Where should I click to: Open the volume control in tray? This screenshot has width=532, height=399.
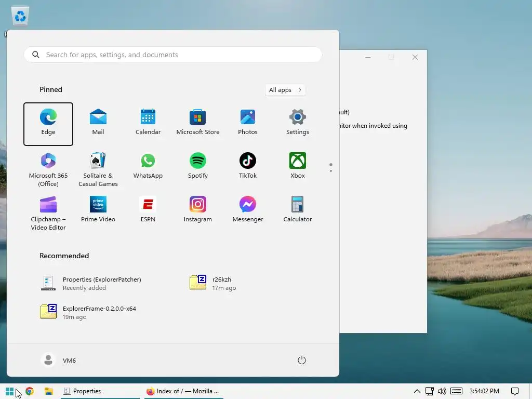pyautogui.click(x=442, y=392)
